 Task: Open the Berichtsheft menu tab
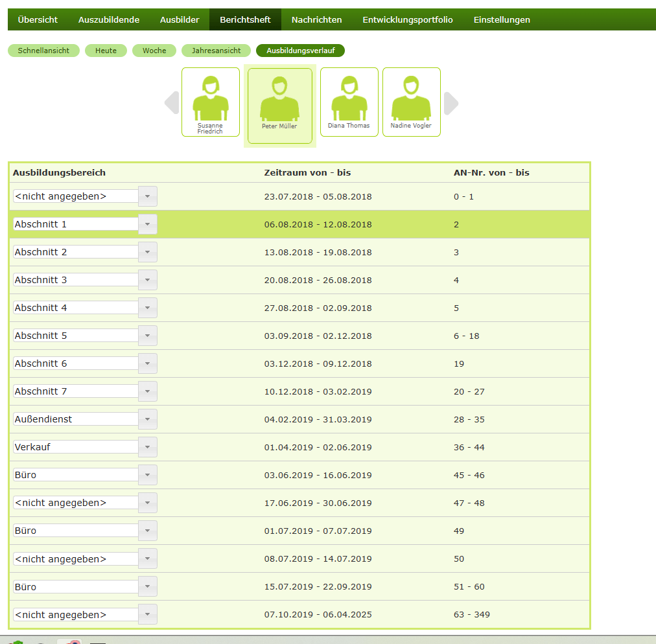(245, 19)
